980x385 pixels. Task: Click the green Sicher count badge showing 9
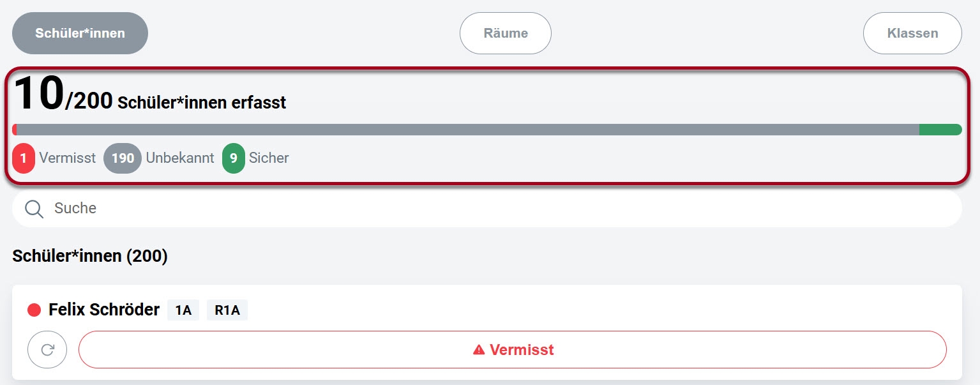234,158
